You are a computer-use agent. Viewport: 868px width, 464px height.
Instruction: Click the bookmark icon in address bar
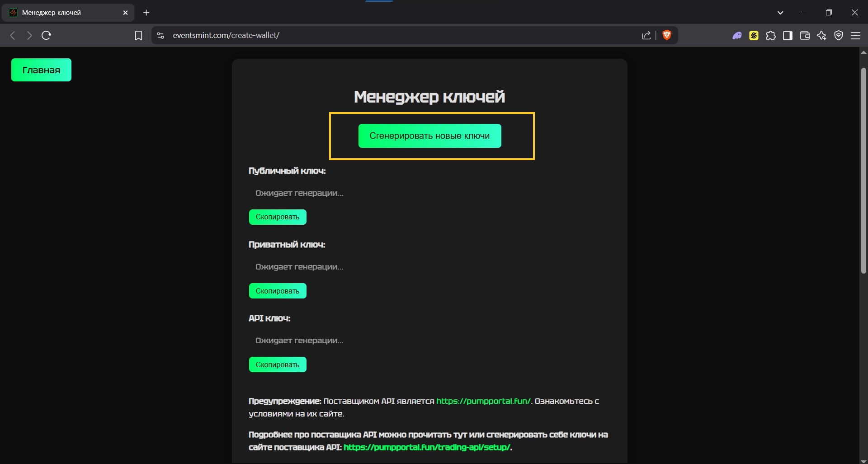138,35
